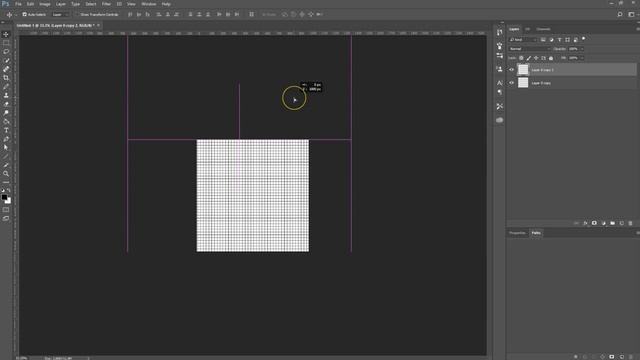Add layer mask icon in Layers panel
Screen dimensions: 640x360
coord(594,223)
